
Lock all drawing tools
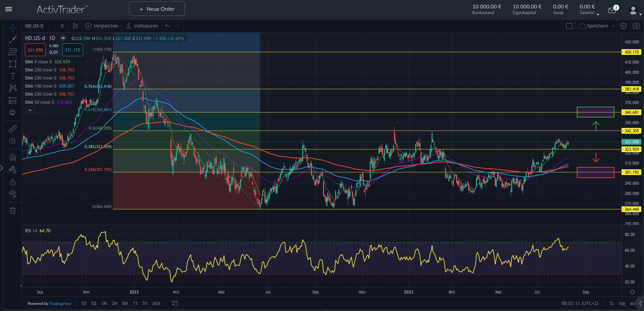12,182
